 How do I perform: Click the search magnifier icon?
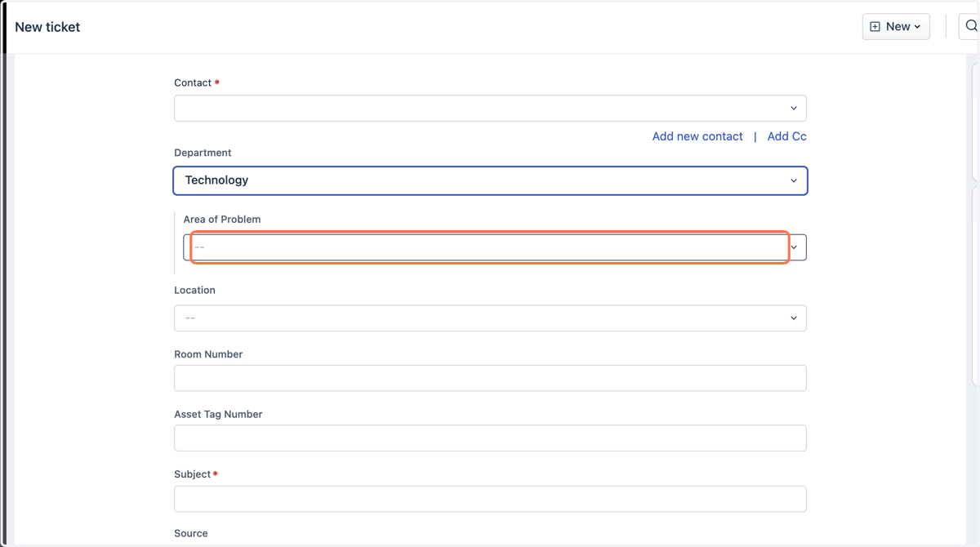click(971, 26)
